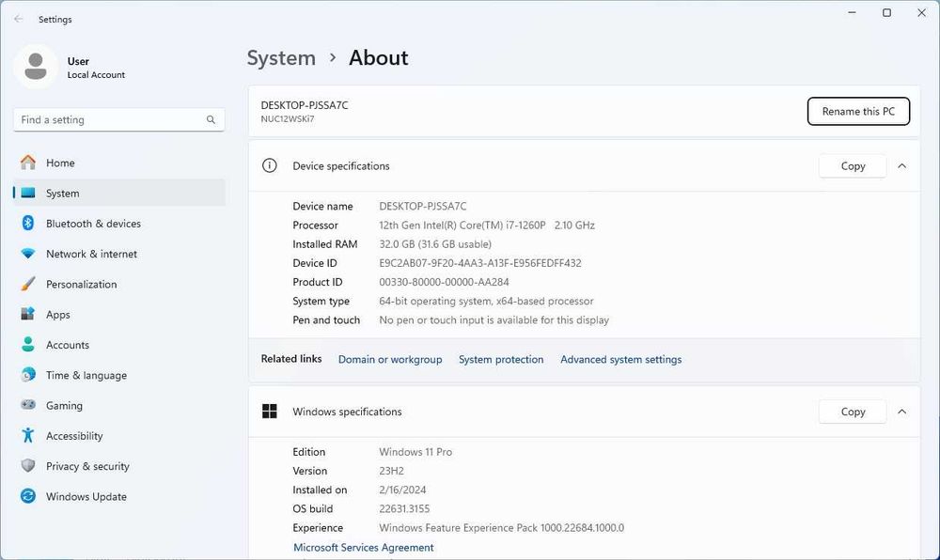Click the Apps icon in sidebar
Screen dimensions: 940x560
[28, 314]
